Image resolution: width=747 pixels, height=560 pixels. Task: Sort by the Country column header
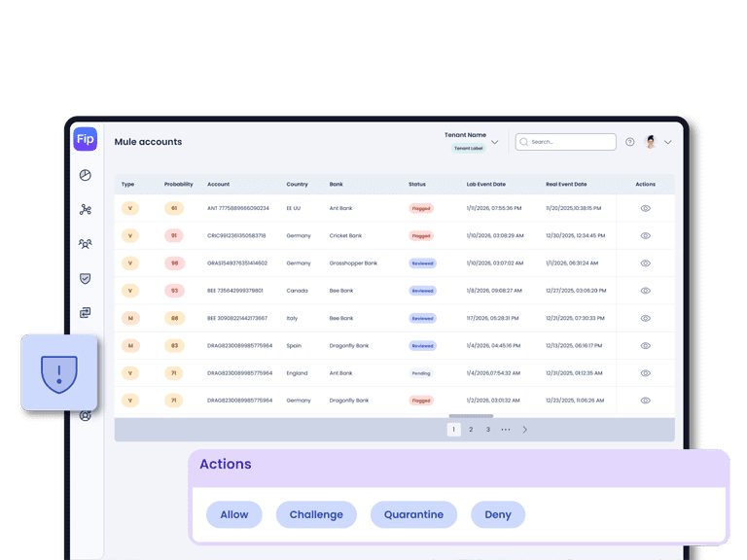click(297, 185)
